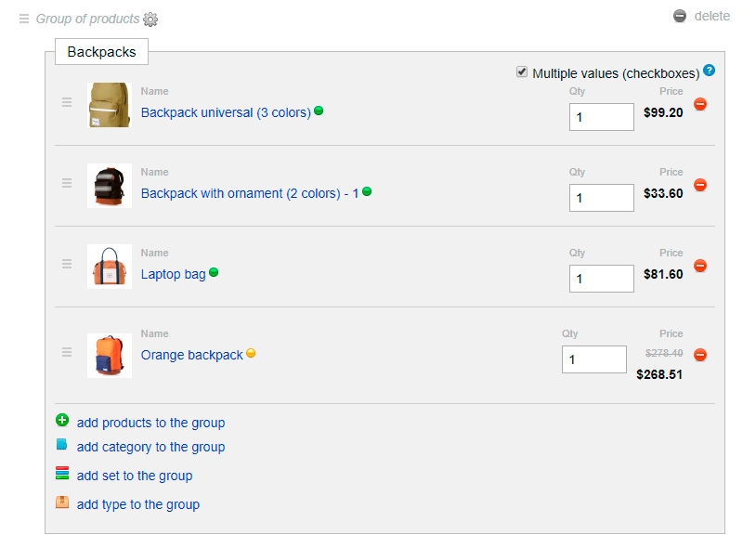Screen dimensions: 756x548
Task: Click the Qty field for Orange backpack
Action: click(x=593, y=359)
